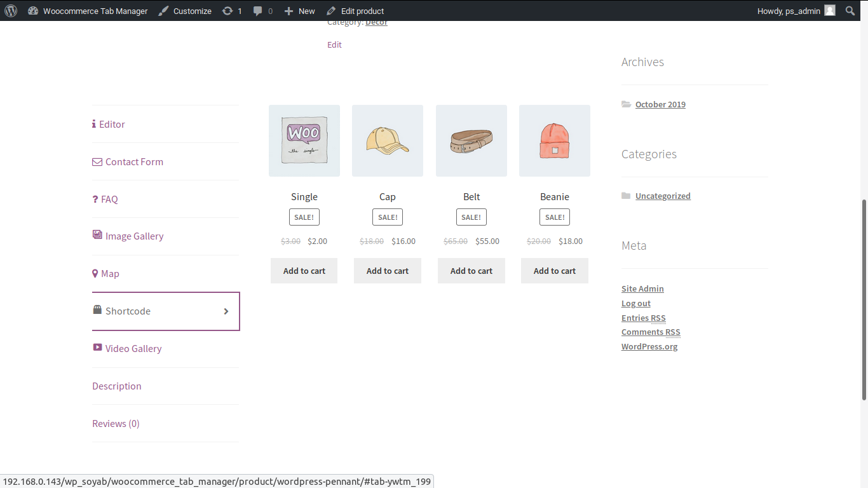Open the Entries RSS feed link
Screen dimensions: 868x488
click(x=644, y=318)
